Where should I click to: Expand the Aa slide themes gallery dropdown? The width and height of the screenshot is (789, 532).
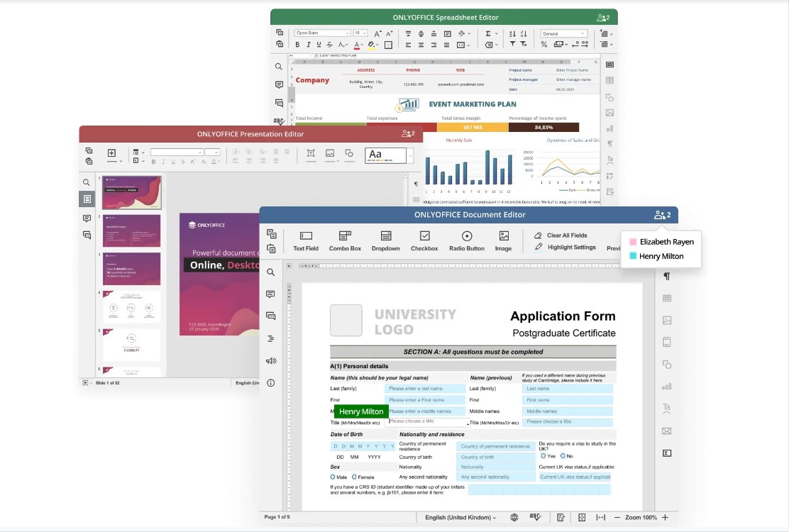tap(410, 156)
